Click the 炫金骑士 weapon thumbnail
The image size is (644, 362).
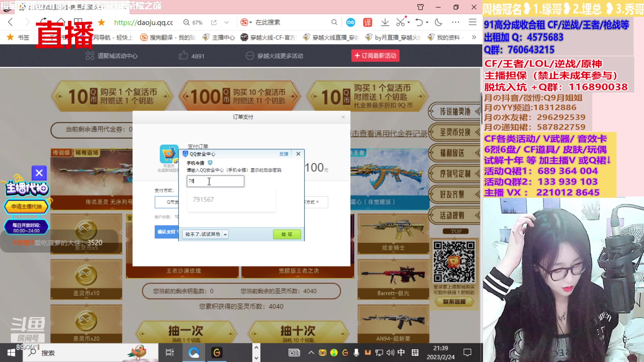[393, 234]
